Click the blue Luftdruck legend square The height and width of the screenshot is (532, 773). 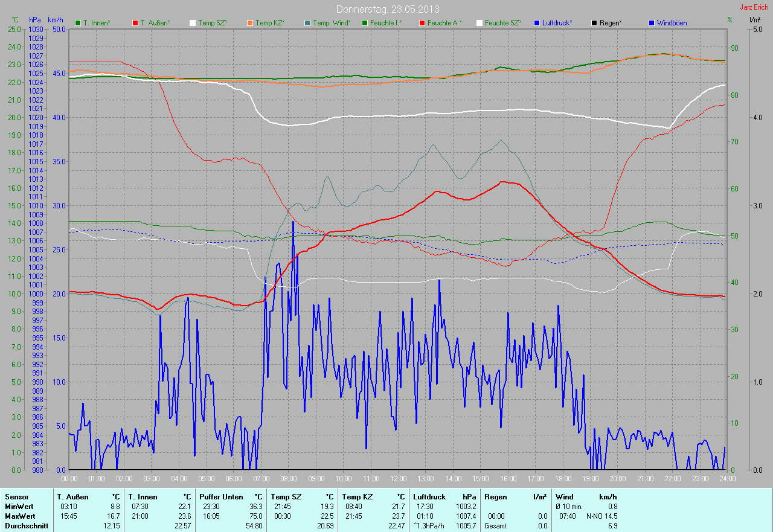coord(537,23)
